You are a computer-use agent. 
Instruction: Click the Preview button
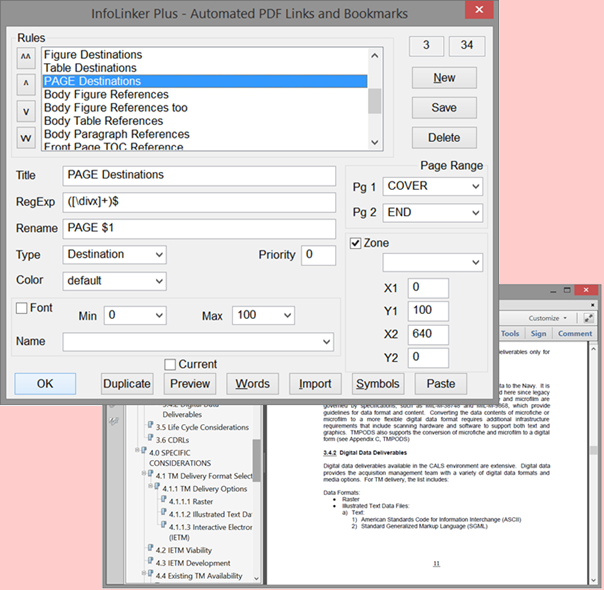pyautogui.click(x=190, y=384)
